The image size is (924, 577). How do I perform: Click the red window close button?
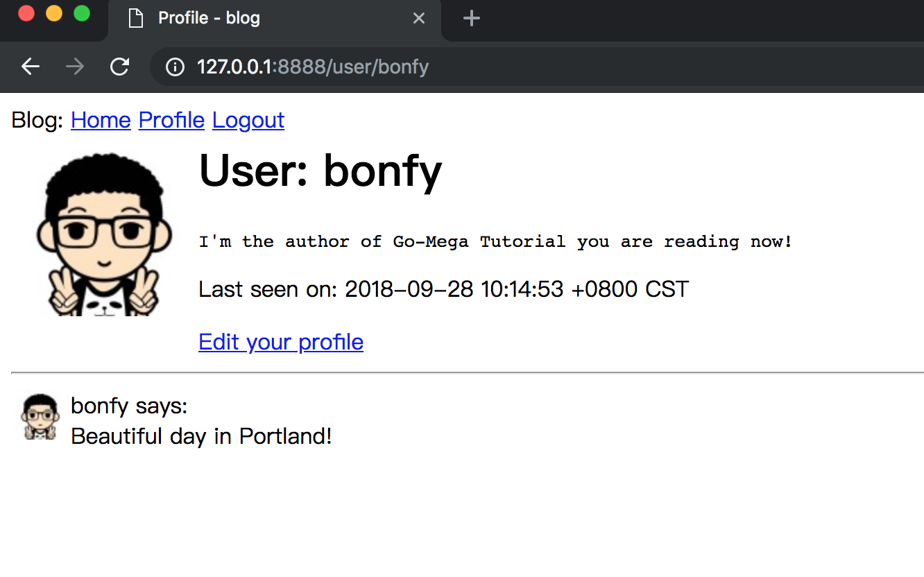point(26,14)
